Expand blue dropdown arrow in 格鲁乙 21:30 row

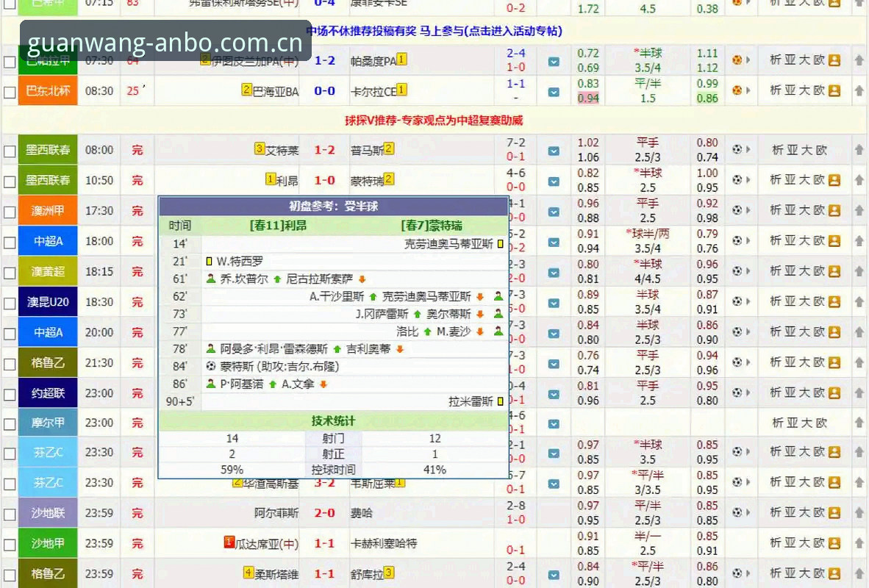point(554,364)
